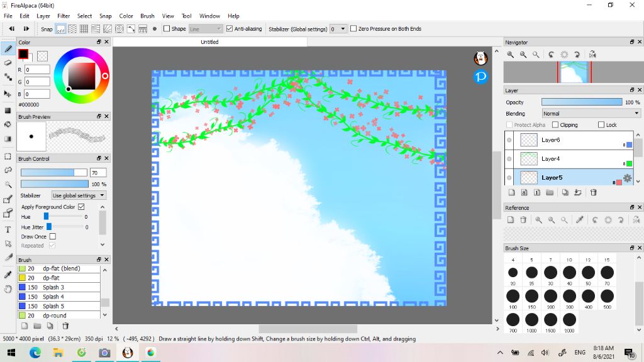Viewport: 644px width, 362px height.
Task: Select the Move tool
Action: tap(8, 94)
